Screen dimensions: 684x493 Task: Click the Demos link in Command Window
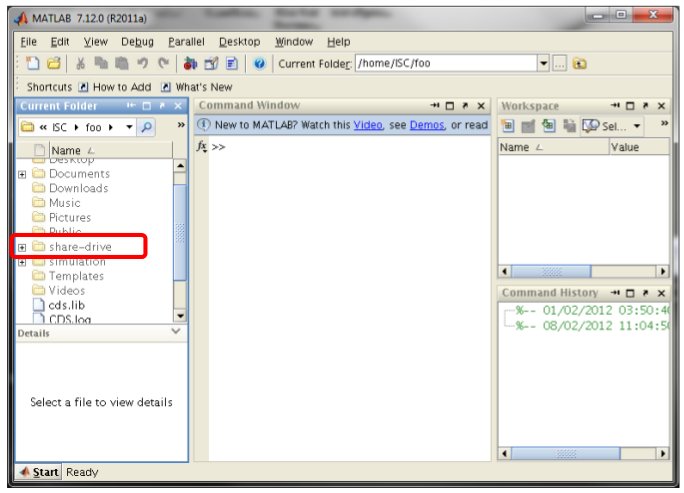click(x=427, y=126)
